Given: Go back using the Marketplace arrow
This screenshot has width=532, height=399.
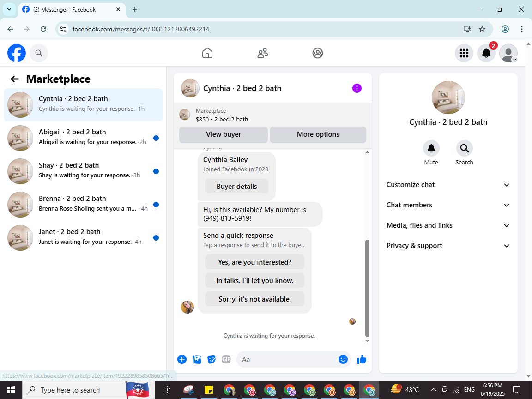Looking at the screenshot, I should click(15, 79).
